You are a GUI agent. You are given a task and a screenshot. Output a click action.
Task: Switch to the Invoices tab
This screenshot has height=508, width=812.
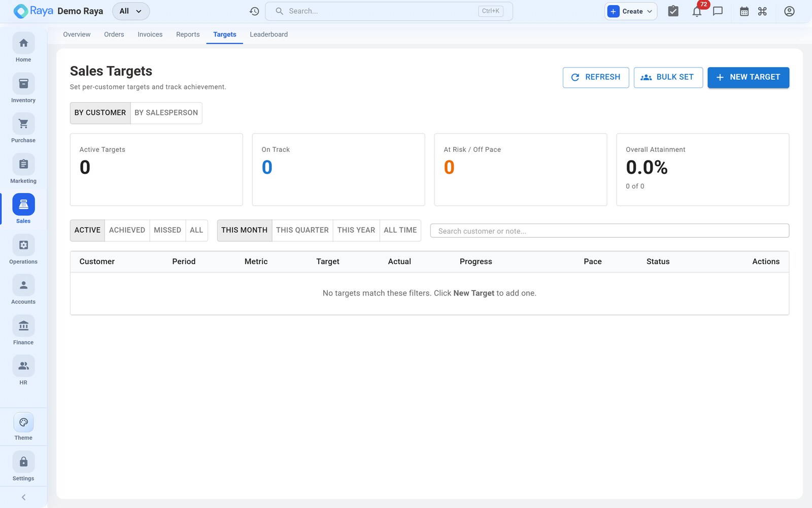(150, 35)
